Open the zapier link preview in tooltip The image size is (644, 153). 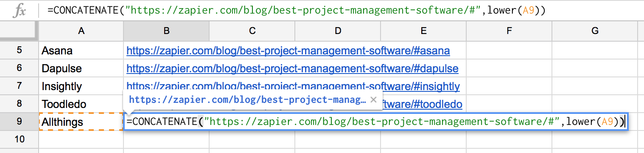pos(248,100)
